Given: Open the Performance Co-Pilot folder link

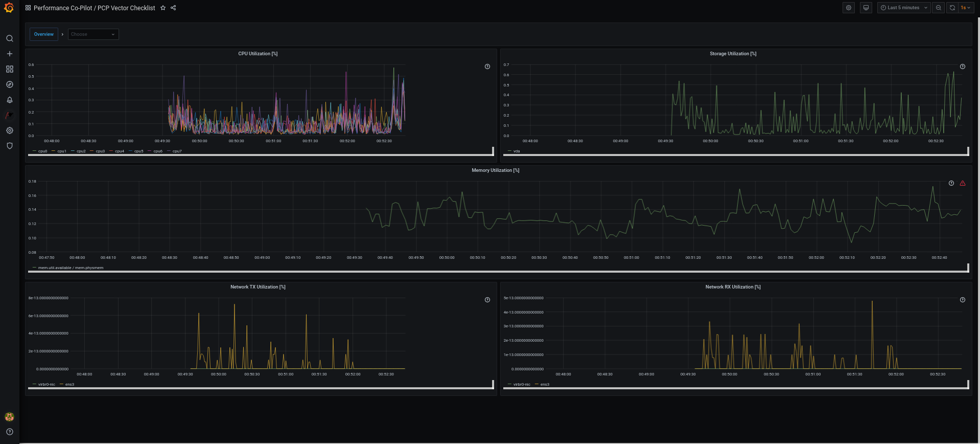Looking at the screenshot, I should pos(63,8).
